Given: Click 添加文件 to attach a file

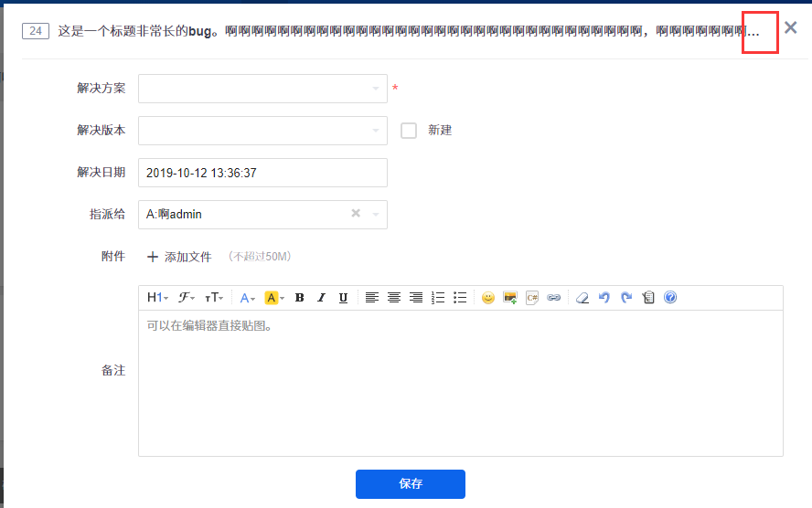Looking at the screenshot, I should pyautogui.click(x=179, y=257).
